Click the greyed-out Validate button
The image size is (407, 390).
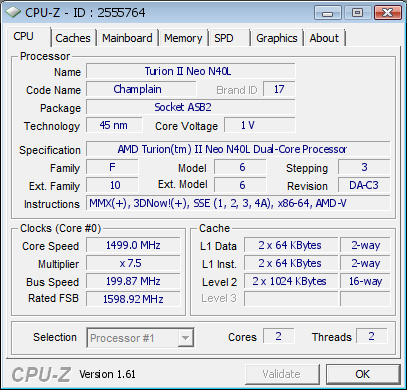coord(282,374)
